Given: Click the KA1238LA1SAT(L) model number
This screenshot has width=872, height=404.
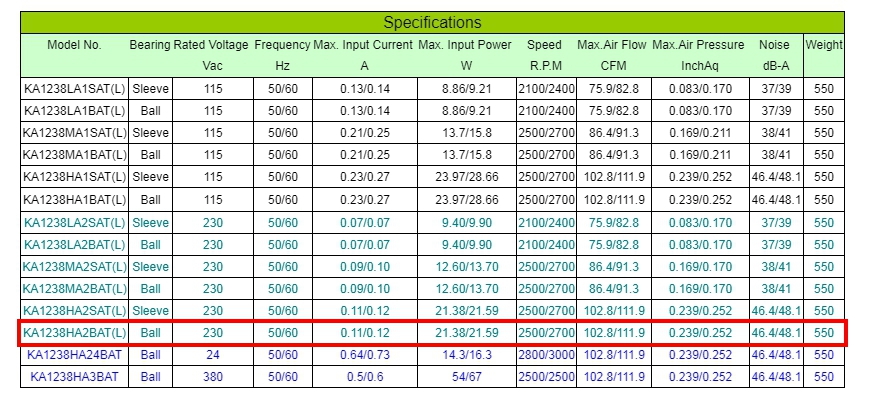Looking at the screenshot, I should tap(75, 89).
